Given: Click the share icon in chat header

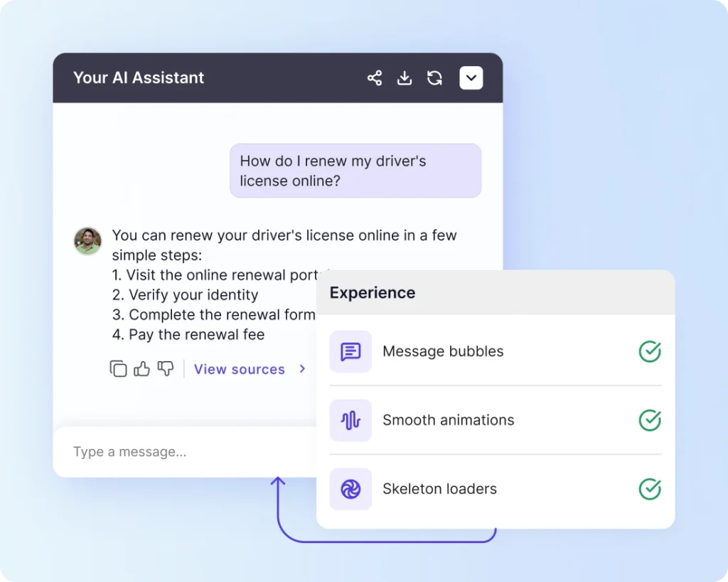Looking at the screenshot, I should (x=375, y=78).
